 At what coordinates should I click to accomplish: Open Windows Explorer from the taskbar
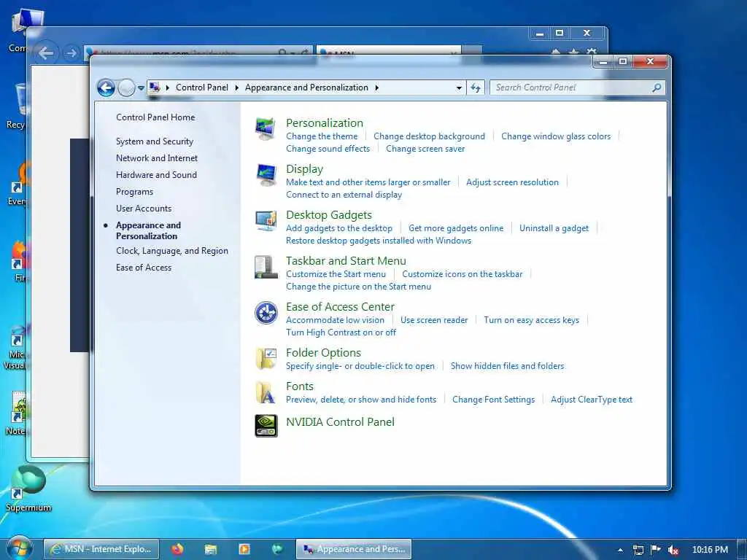tap(211, 549)
